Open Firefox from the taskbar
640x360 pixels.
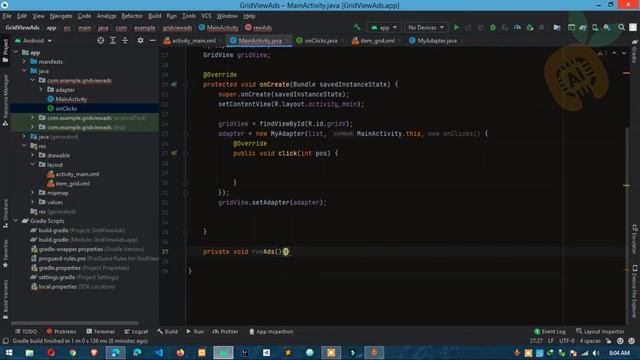[x=180, y=352]
